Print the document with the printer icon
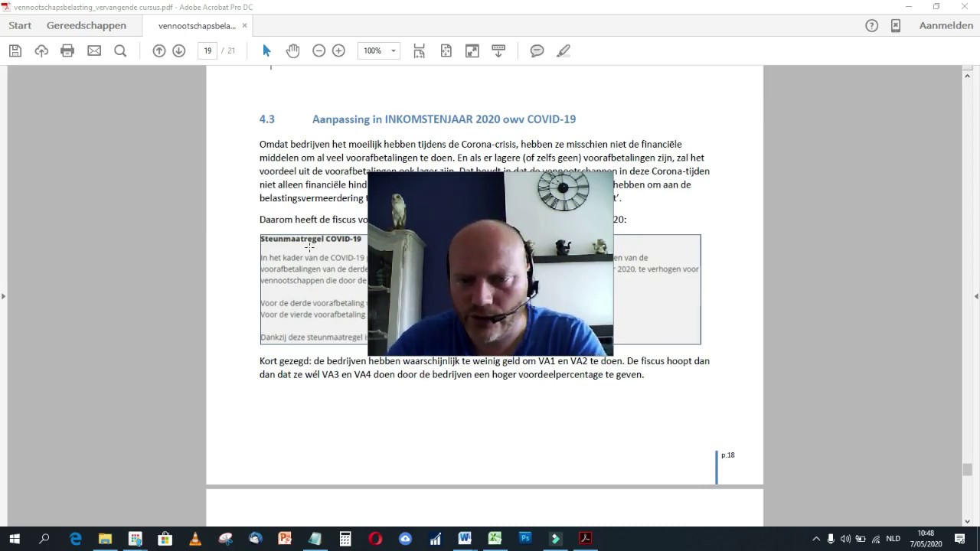Viewport: 980px width, 551px height. point(67,51)
